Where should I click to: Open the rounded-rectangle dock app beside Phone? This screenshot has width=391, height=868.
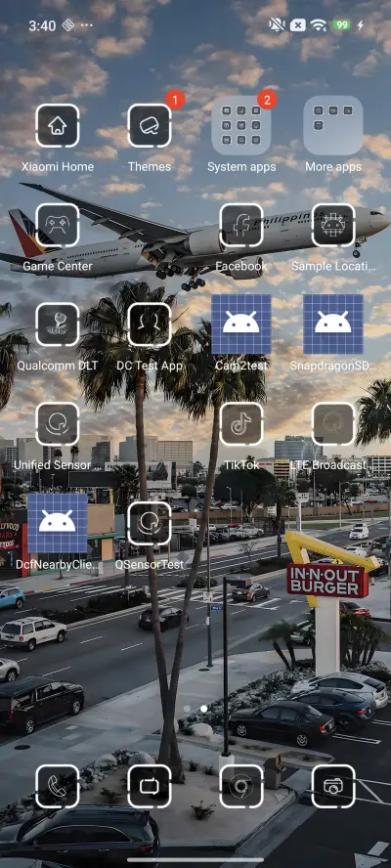(150, 787)
